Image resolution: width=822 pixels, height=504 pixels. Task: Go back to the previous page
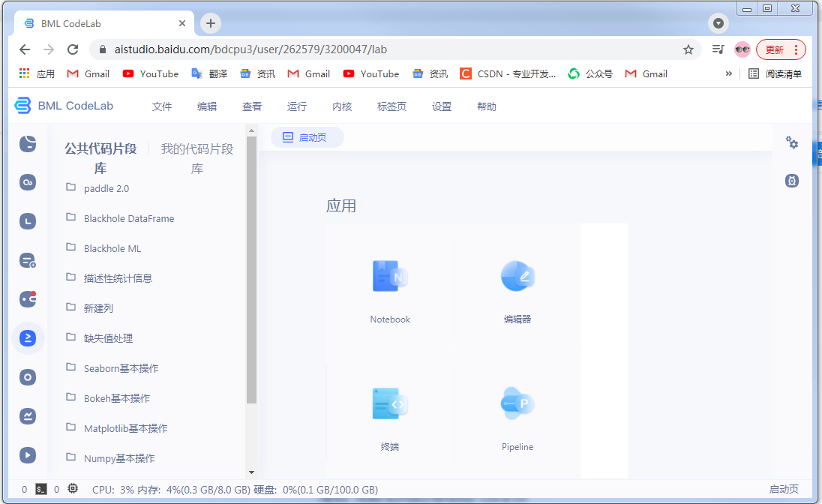click(25, 49)
